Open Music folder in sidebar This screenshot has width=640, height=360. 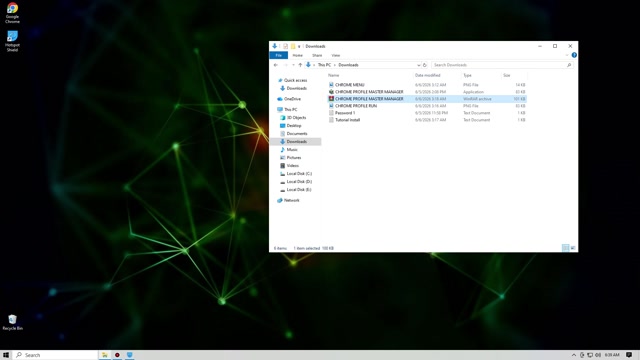292,150
